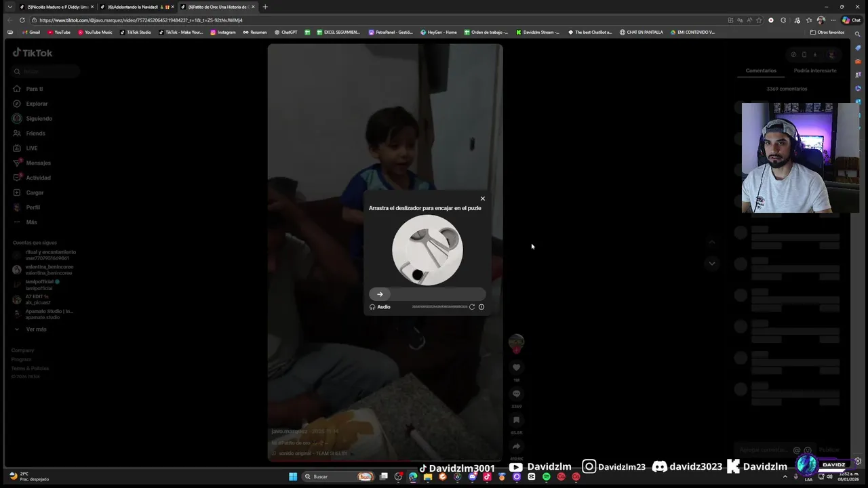Image resolution: width=868 pixels, height=488 pixels.
Task: Open the Otros favoritos folder
Action: (827, 32)
